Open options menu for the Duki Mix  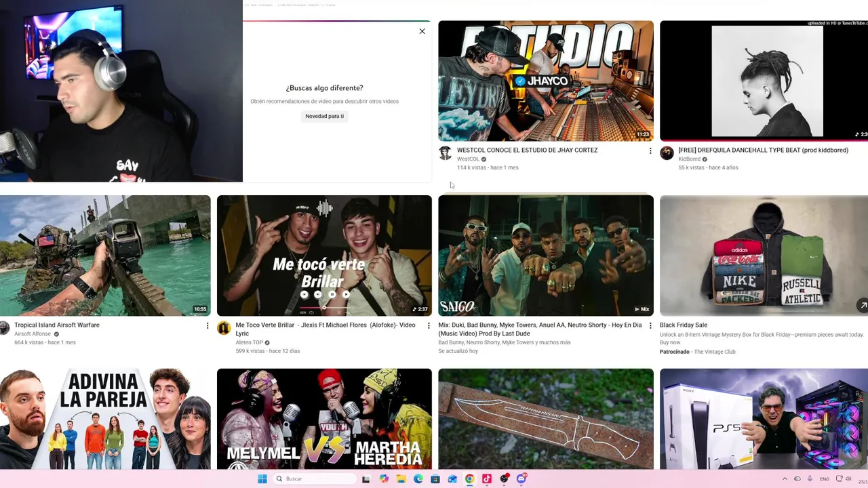650,326
